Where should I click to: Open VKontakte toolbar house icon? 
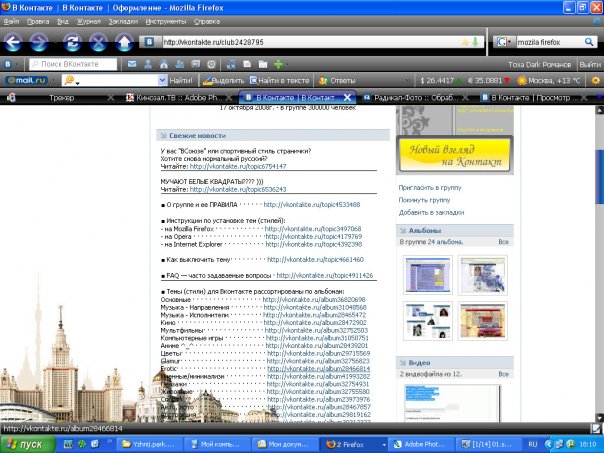164,64
